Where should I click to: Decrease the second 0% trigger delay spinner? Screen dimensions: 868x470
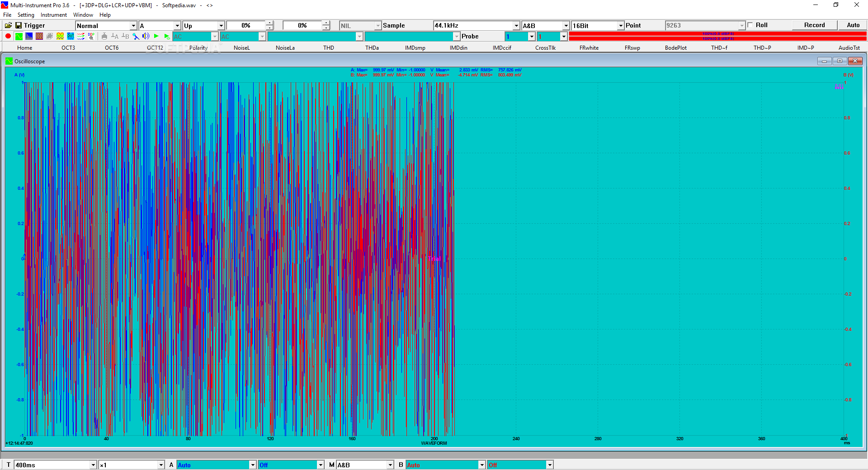pos(326,28)
